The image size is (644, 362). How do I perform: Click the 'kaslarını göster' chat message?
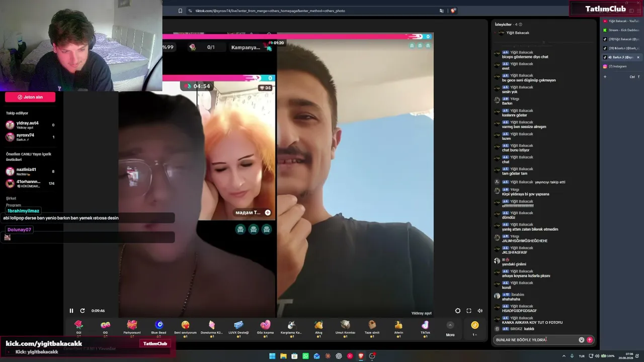point(515,115)
